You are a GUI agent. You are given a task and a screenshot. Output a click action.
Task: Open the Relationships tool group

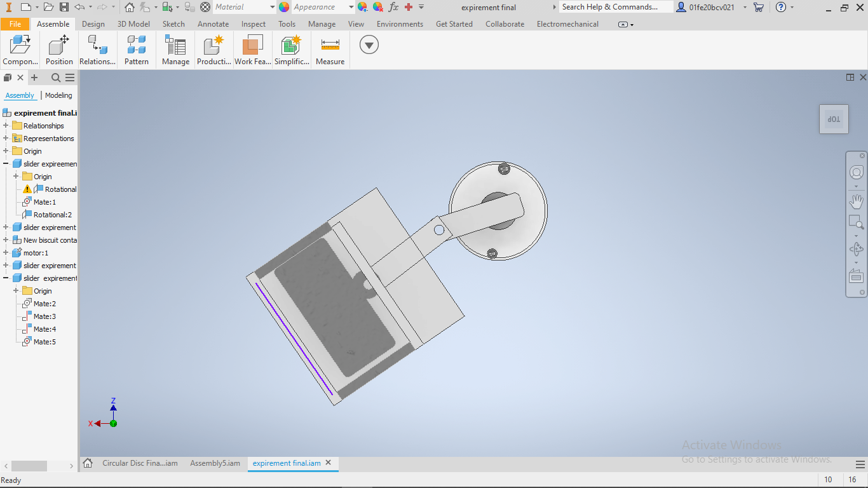(x=97, y=50)
